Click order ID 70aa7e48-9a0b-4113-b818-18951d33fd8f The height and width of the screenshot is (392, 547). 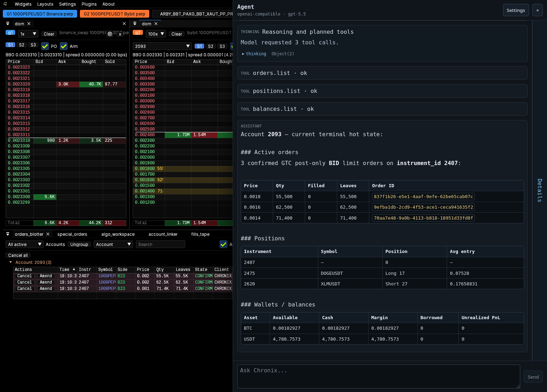pyautogui.click(x=423, y=218)
